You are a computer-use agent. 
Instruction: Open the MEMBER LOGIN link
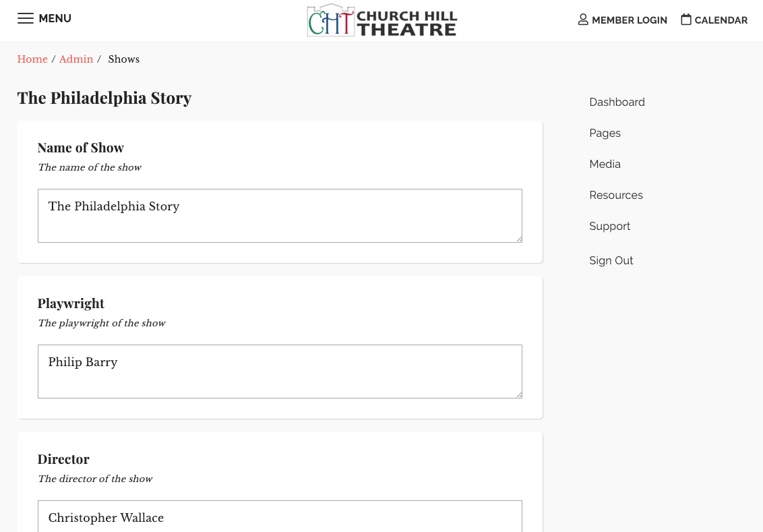629,20
